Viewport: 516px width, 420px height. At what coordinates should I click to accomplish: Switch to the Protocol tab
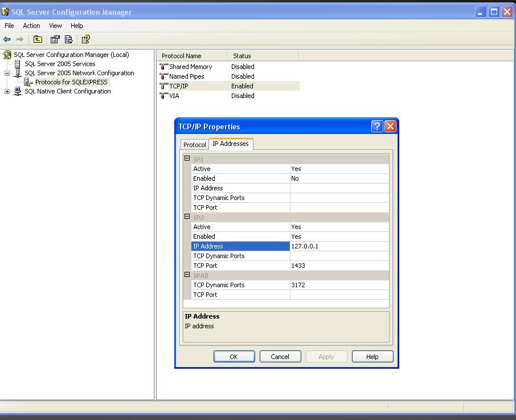point(194,145)
